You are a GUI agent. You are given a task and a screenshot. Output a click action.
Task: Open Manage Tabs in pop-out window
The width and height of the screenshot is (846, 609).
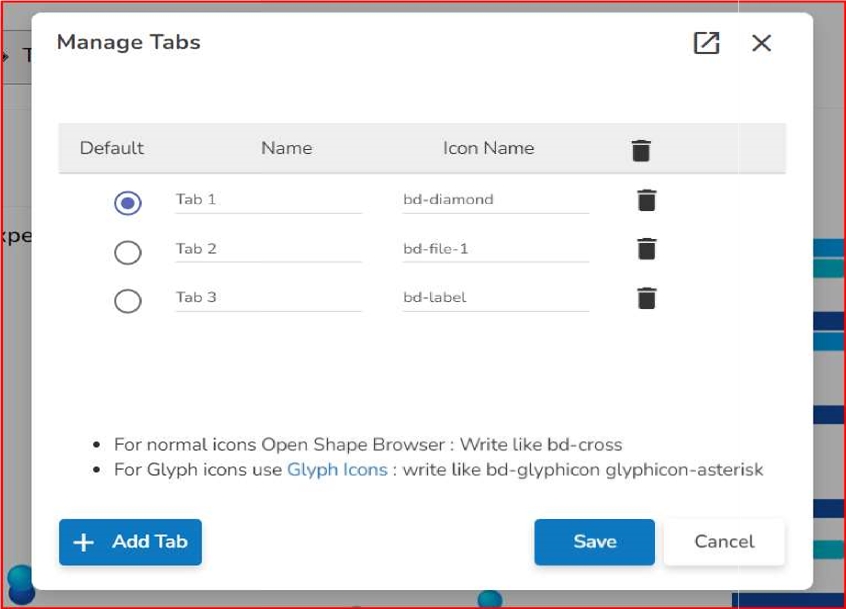pyautogui.click(x=706, y=43)
